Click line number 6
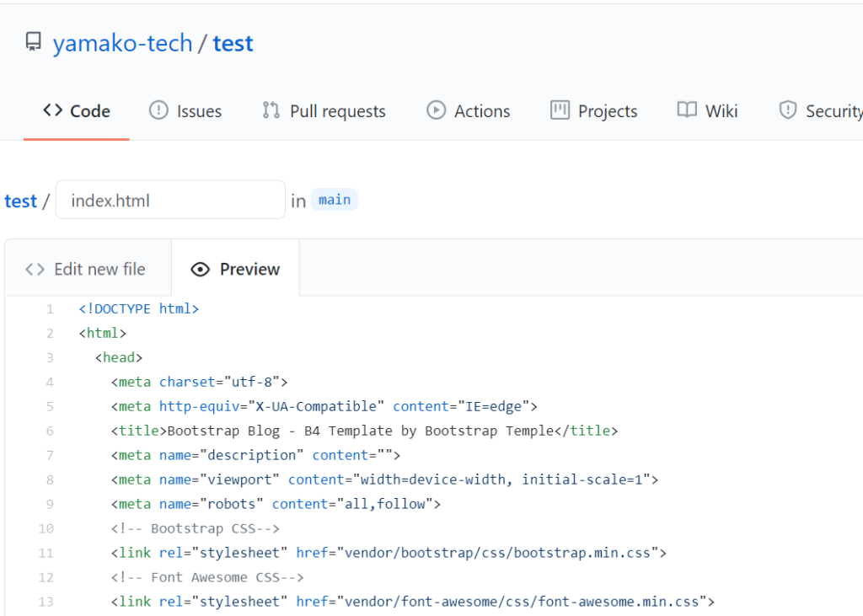Image resolution: width=863 pixels, height=616 pixels. [50, 431]
